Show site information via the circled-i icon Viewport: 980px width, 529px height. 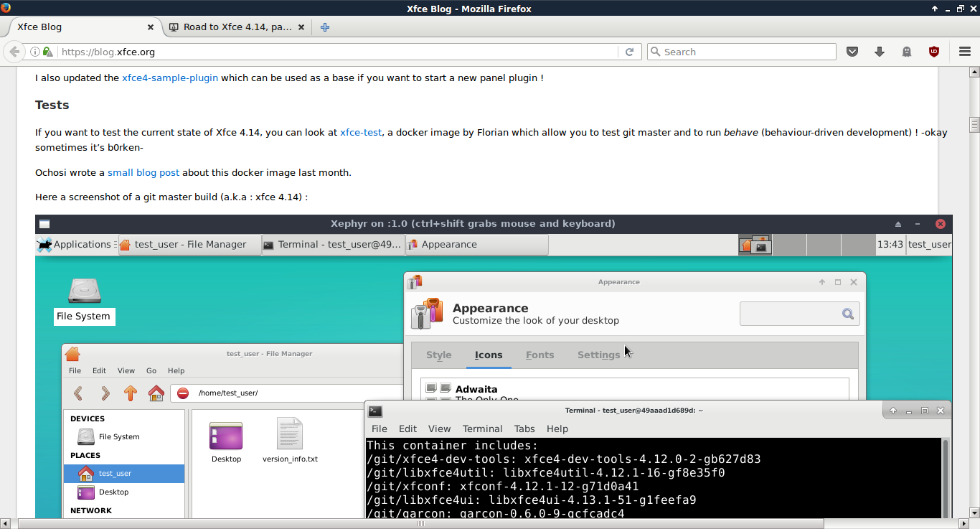[34, 52]
